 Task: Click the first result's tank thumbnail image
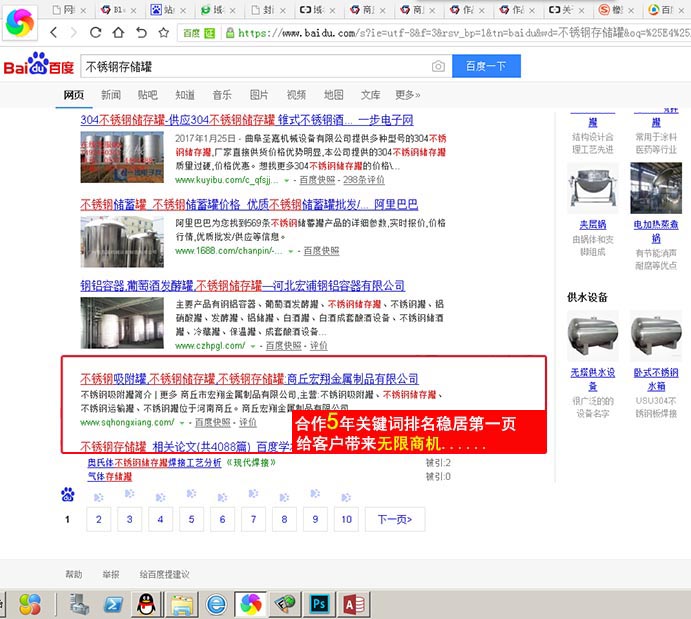(122, 157)
